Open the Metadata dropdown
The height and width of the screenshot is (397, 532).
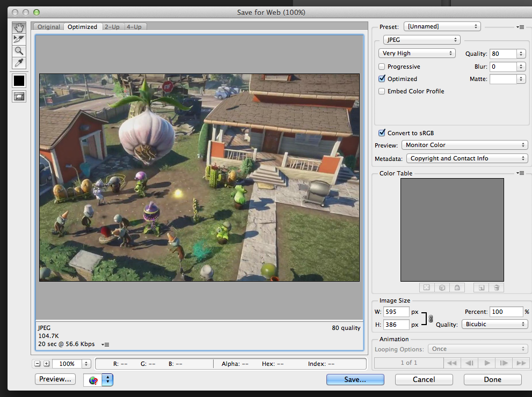[x=466, y=158]
